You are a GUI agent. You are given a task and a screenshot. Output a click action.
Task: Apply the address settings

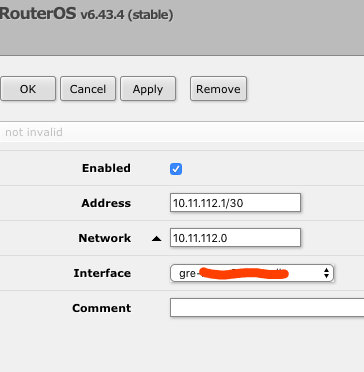(x=148, y=89)
